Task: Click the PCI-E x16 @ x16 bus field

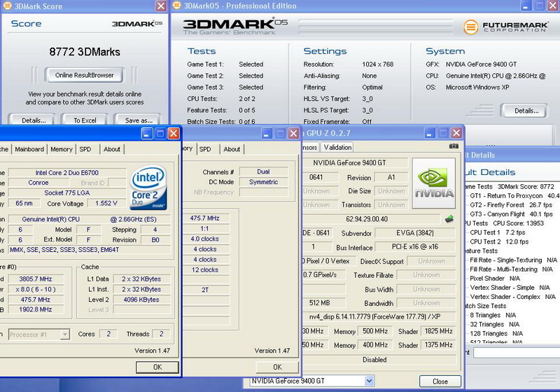Action: coord(415,246)
